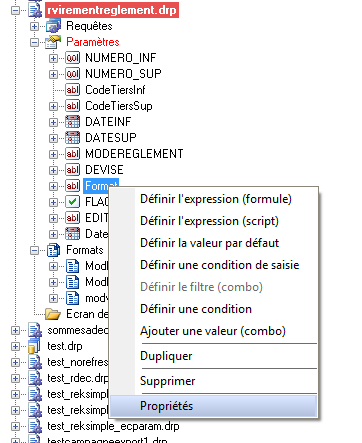The image size is (362, 443).
Task: Click the Paramètres node icon
Action: [53, 42]
